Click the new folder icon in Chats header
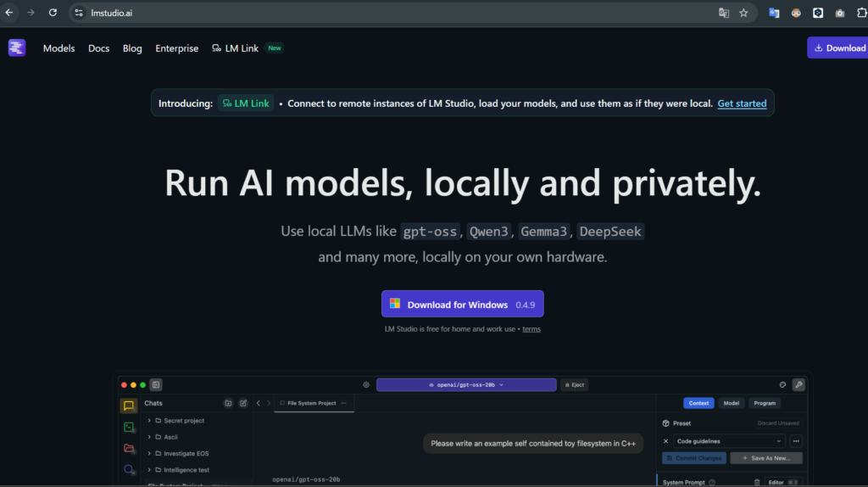 click(x=228, y=403)
